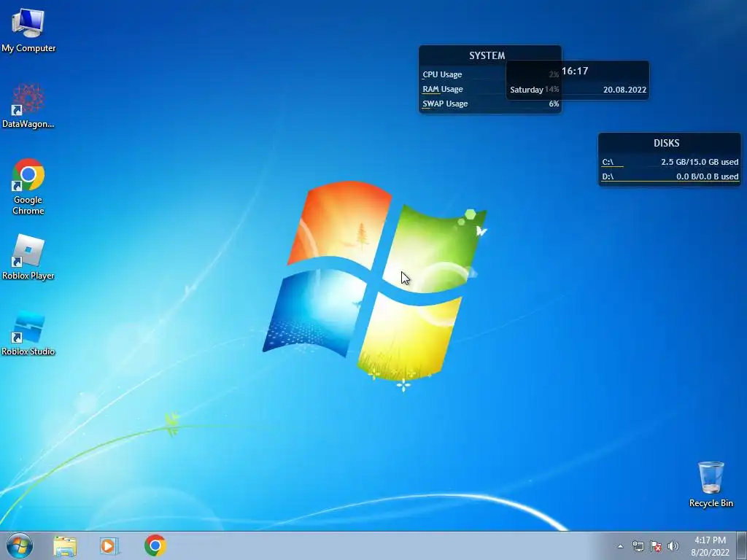
Task: Select the My Computer desktop icon
Action: [x=28, y=29]
